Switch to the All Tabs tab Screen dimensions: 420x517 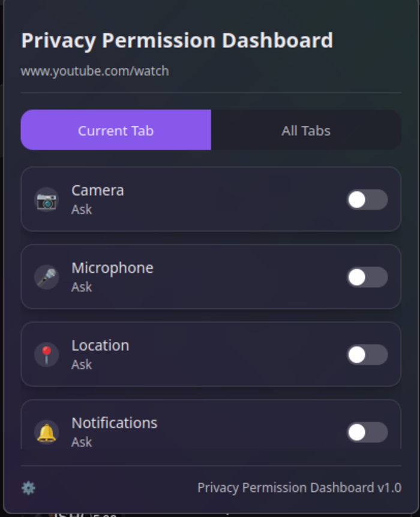point(306,130)
